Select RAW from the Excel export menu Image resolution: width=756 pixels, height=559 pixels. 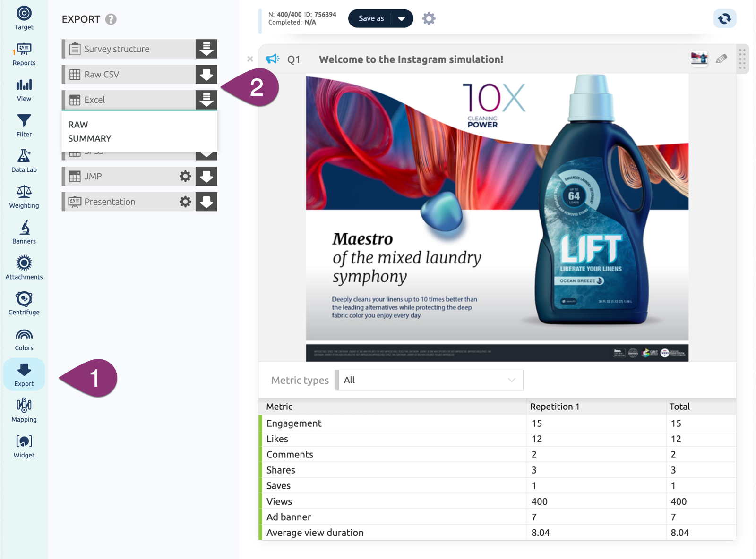pyautogui.click(x=78, y=125)
